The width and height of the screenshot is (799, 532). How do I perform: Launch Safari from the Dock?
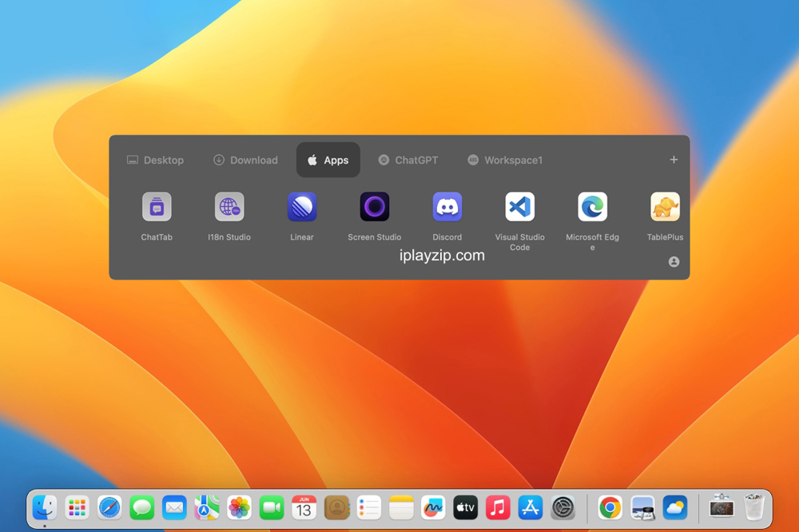pyautogui.click(x=109, y=507)
